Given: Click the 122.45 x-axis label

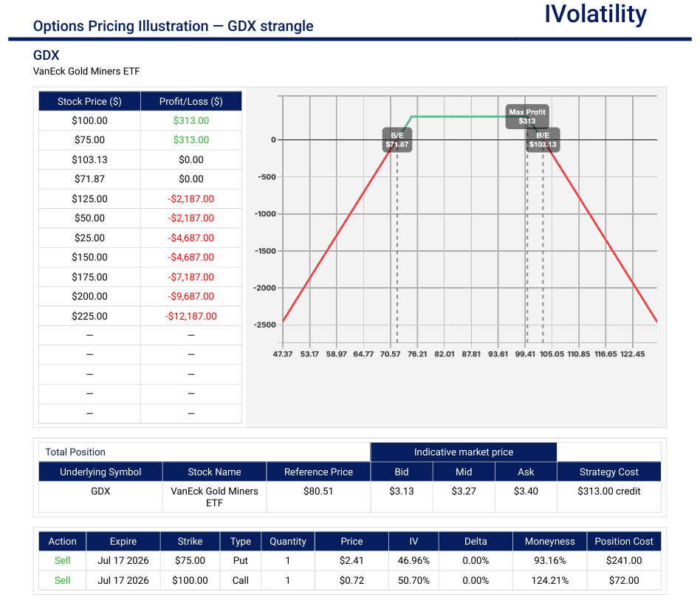Looking at the screenshot, I should tap(633, 354).
